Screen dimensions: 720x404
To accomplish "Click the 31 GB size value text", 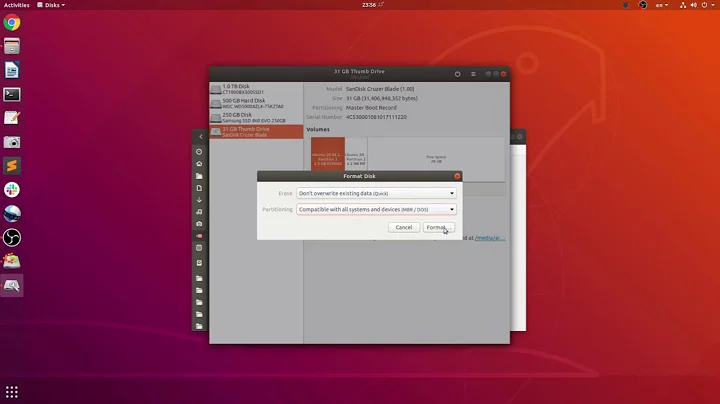I will click(x=382, y=98).
